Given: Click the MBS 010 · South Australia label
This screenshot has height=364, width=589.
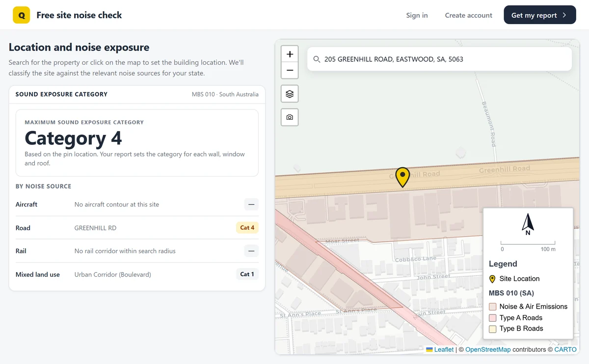Looking at the screenshot, I should (x=225, y=94).
